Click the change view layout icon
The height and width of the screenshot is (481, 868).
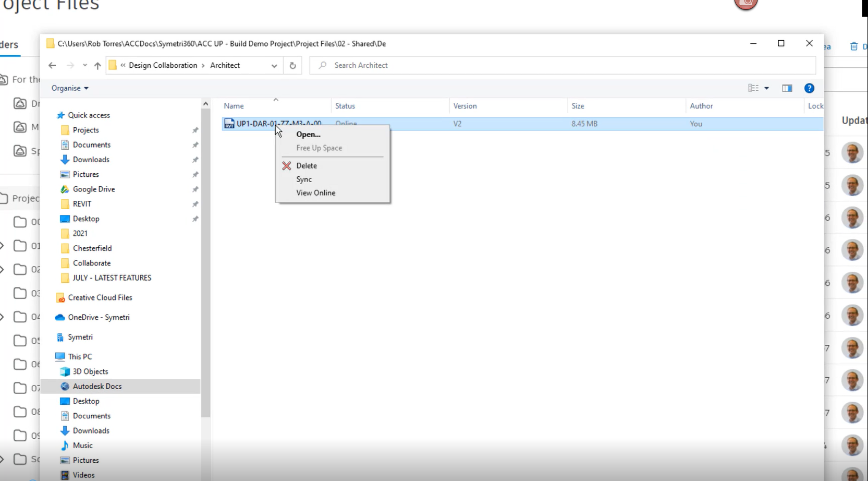tap(753, 88)
